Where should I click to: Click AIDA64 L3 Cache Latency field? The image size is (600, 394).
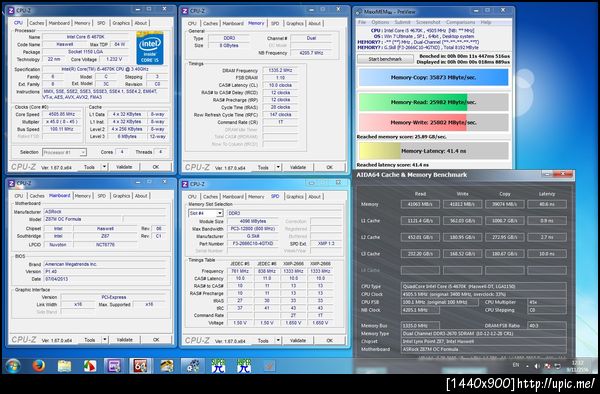pyautogui.click(x=547, y=254)
